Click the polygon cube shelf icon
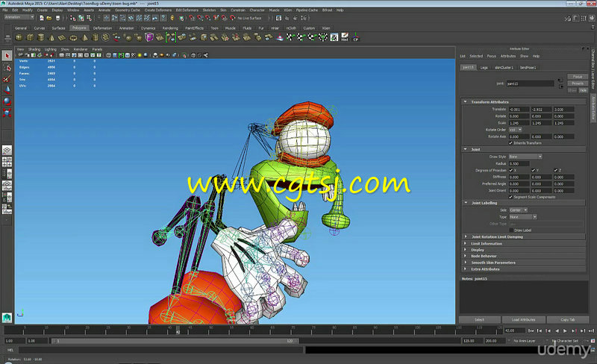 click(x=30, y=37)
